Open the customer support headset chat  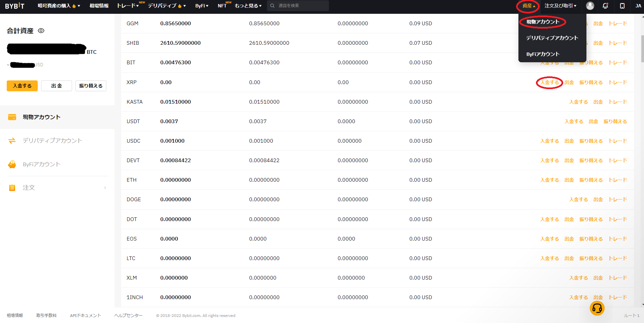coord(597,308)
